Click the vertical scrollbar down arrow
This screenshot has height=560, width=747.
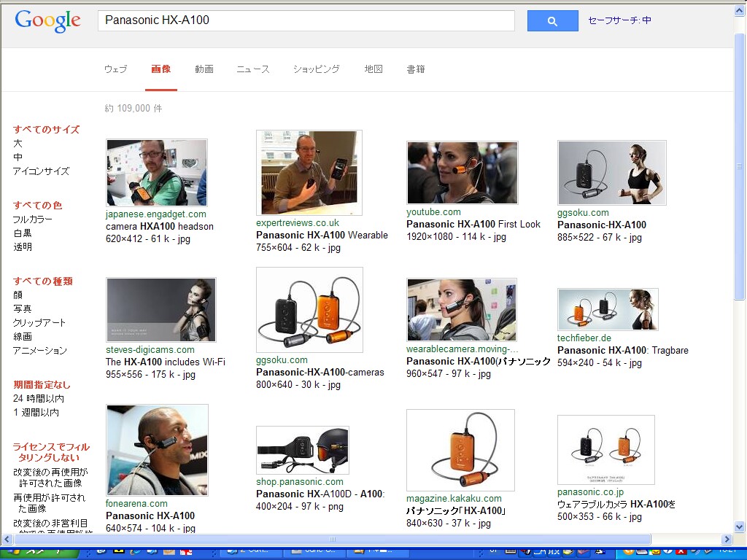(740, 526)
